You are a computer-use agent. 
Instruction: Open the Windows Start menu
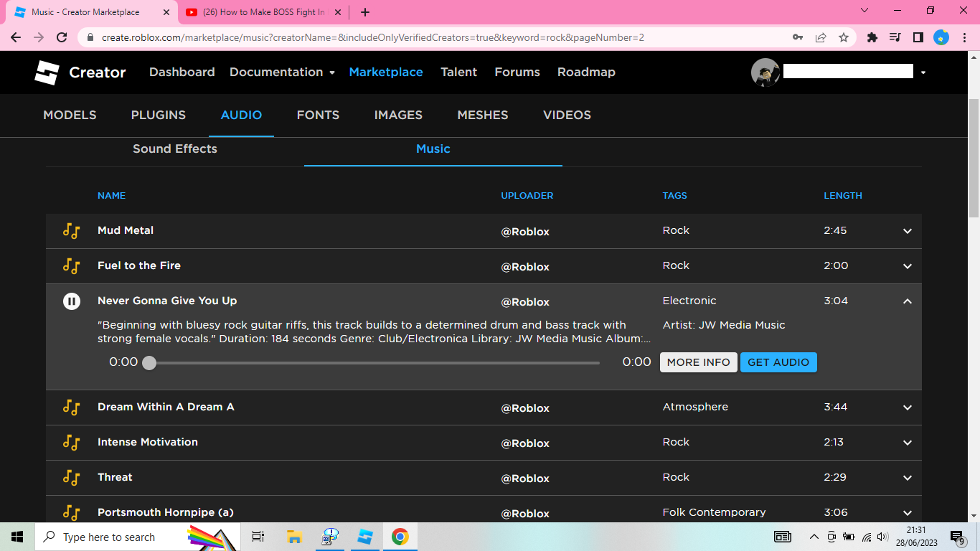pos(17,537)
